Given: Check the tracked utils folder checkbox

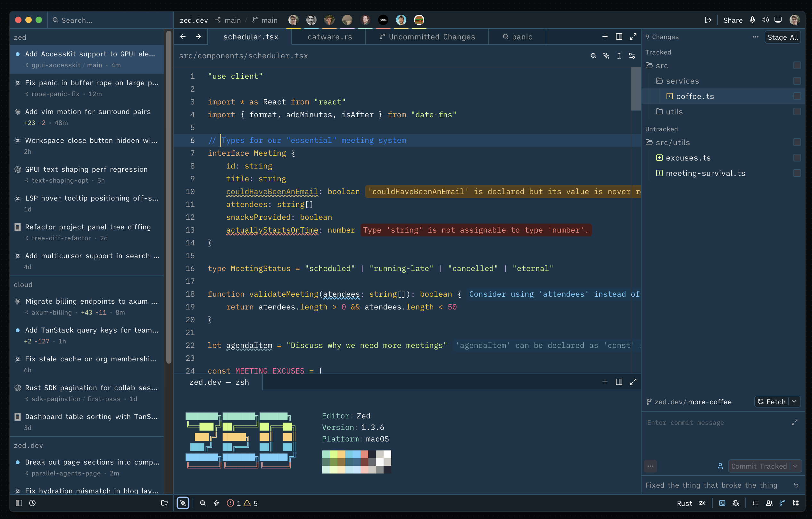Looking at the screenshot, I should click(797, 111).
